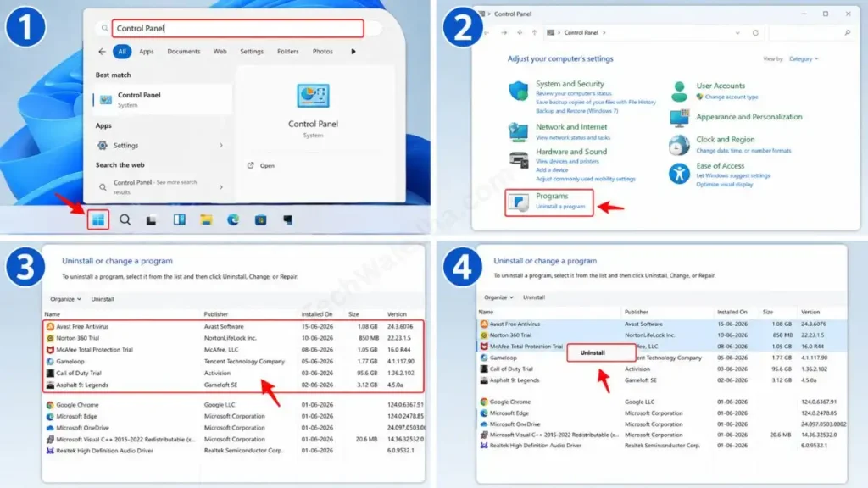Screen dimensions: 868x488
Task: Click Add a device link
Action: point(551,169)
